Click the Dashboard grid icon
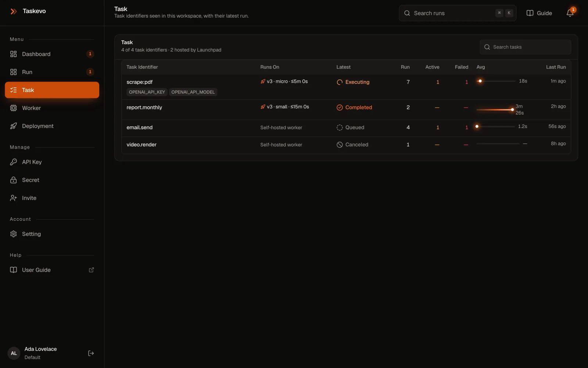 [14, 54]
